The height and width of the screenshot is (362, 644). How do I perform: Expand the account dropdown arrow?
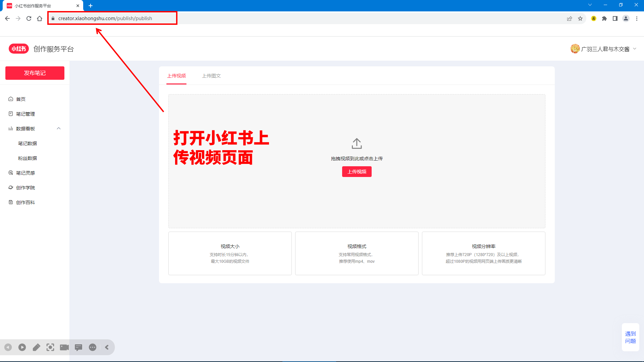click(635, 49)
